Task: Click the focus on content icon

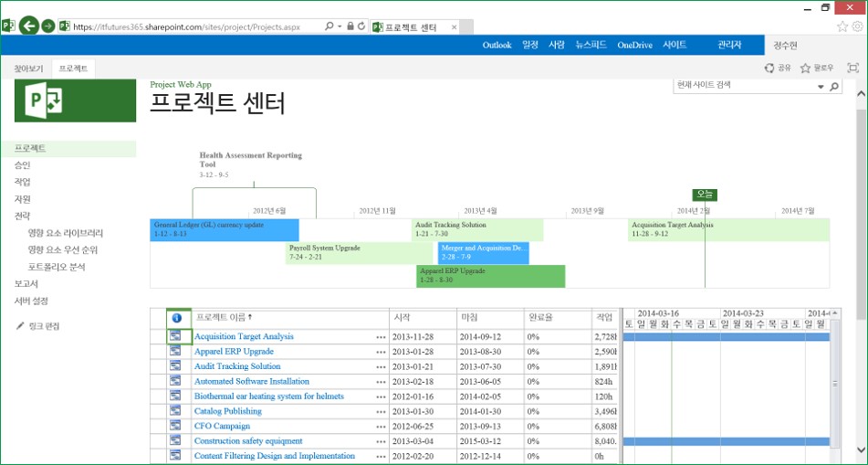Action: [x=853, y=69]
